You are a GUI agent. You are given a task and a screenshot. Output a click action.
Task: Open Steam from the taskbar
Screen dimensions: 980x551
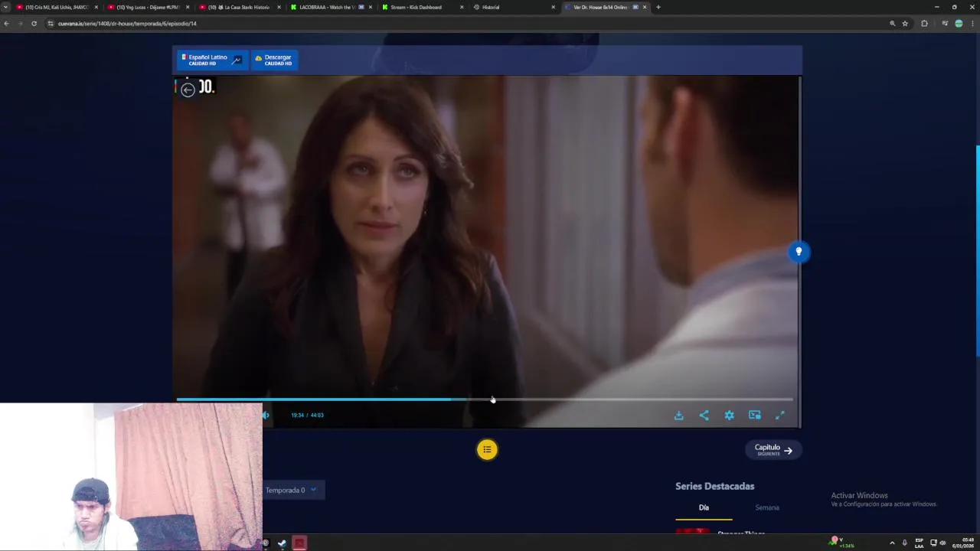[282, 543]
